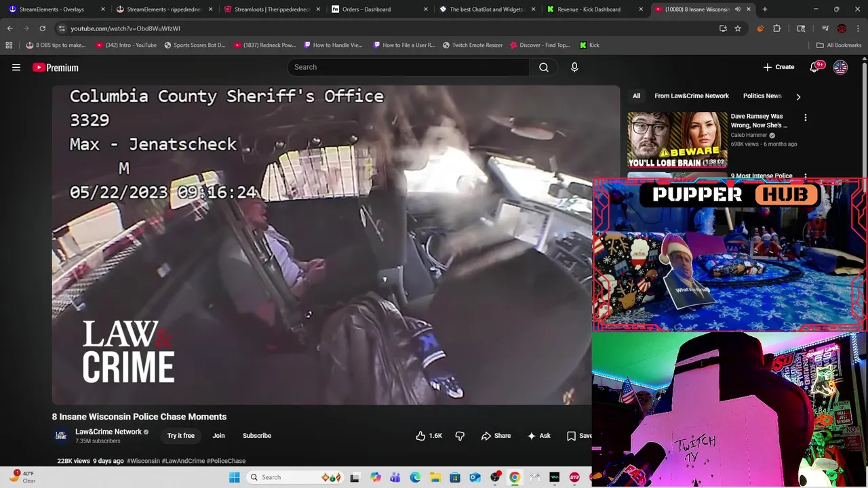Open the Windows Start menu
Screen dimensions: 868x488
point(234,477)
